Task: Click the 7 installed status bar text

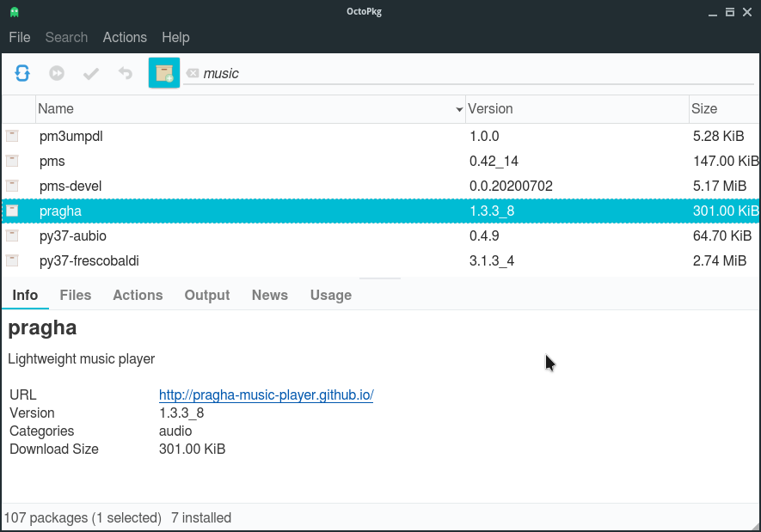Action: click(x=201, y=518)
